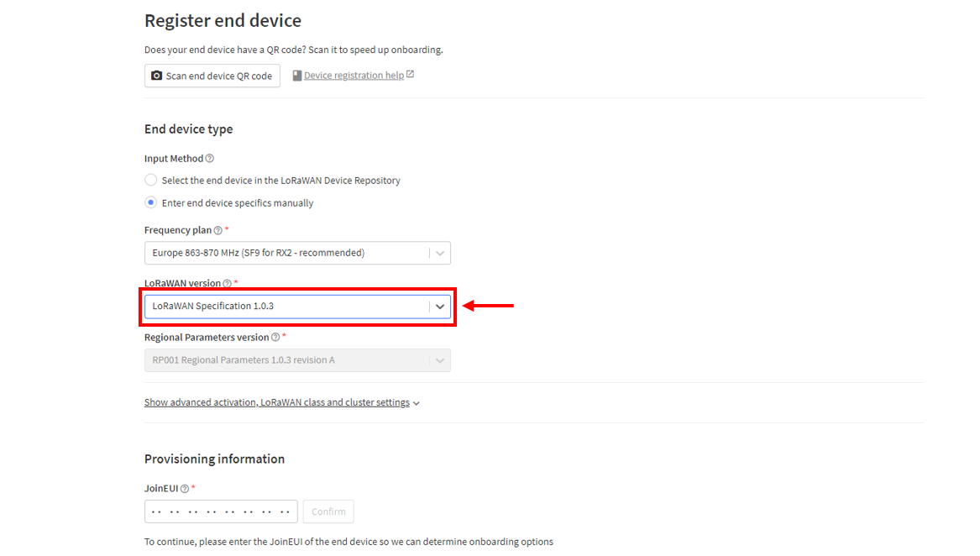Click the LoRaWAN Specification 1.0.3 selected value
Image resolution: width=980 pixels, height=556 pixels.
pos(213,307)
